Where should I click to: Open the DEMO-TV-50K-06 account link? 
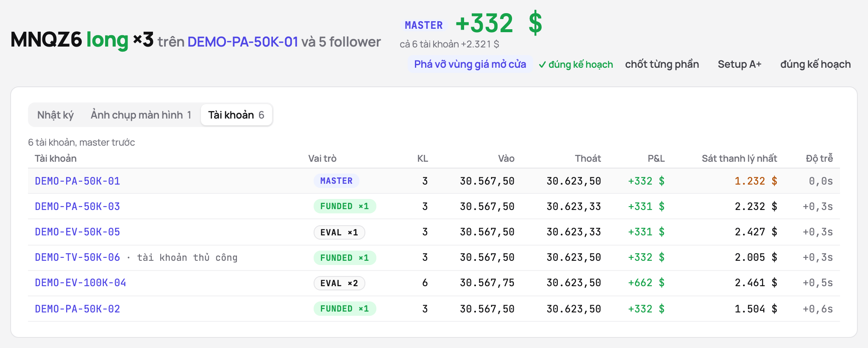[78, 257]
